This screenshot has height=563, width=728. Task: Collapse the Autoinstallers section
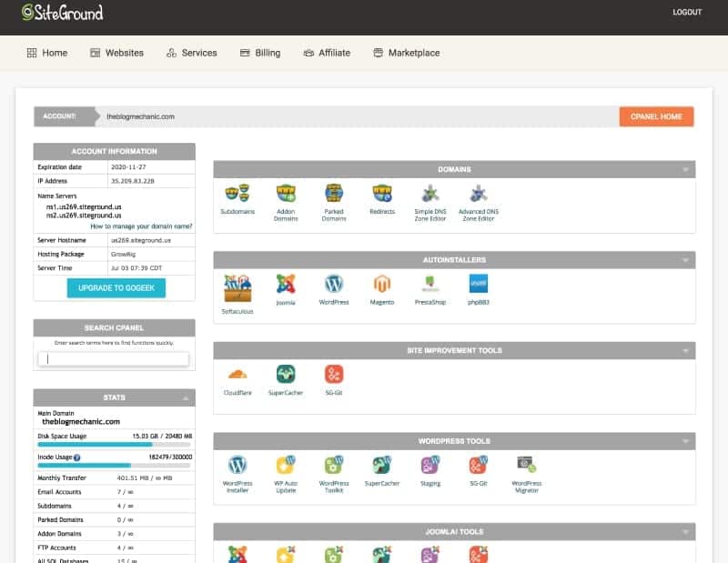click(685, 260)
